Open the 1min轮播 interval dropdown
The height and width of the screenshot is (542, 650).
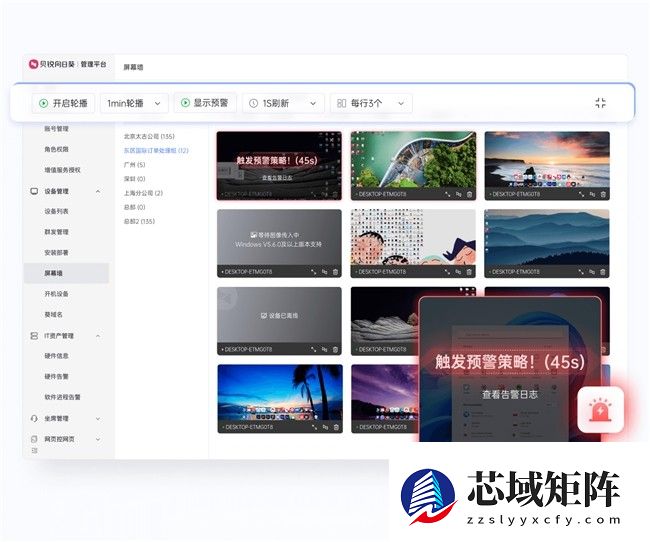134,103
